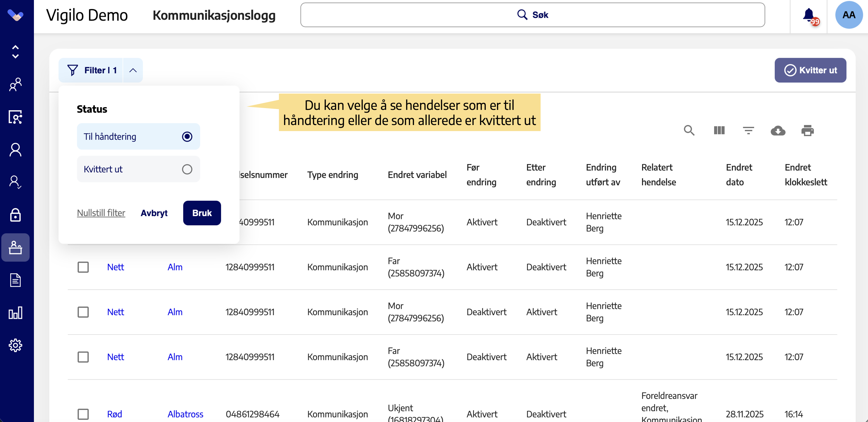
Task: Click the Foreldreansvar endret related event cell
Action: (x=671, y=407)
